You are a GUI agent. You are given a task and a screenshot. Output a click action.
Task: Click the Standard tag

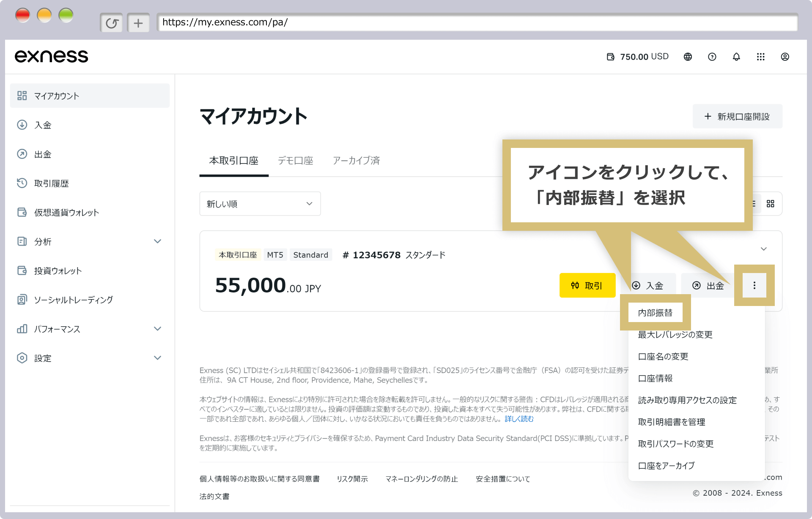(x=311, y=255)
